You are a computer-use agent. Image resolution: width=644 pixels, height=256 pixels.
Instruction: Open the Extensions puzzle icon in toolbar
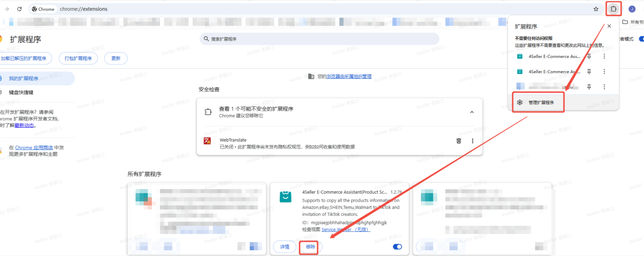coord(613,9)
